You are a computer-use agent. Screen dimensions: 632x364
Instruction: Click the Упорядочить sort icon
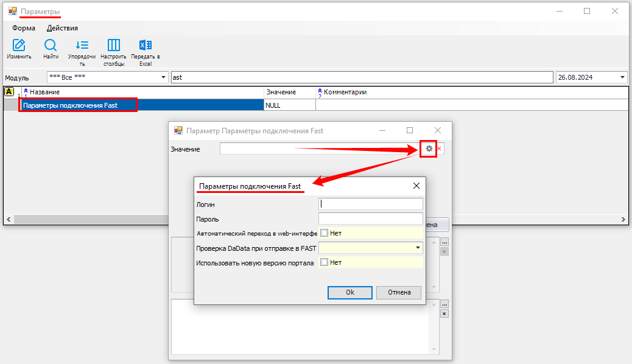pos(82,46)
